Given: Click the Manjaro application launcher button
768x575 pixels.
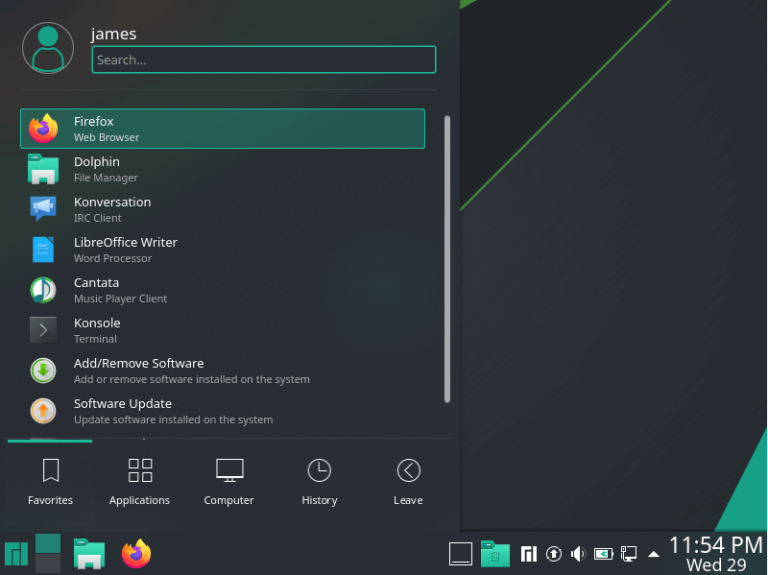Looking at the screenshot, I should (16, 554).
